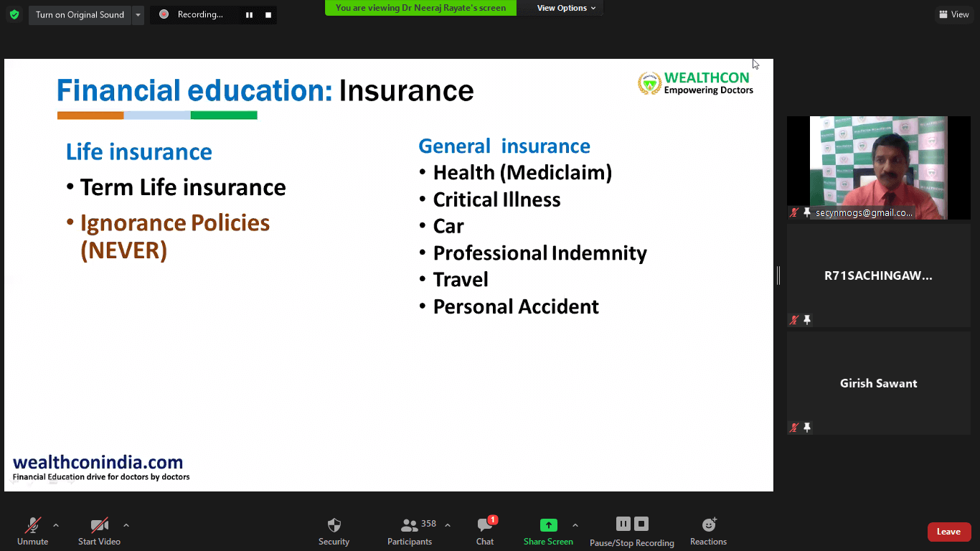Expand the Original Sound dropdown arrow
Image resolution: width=980 pixels, height=551 pixels.
tap(138, 15)
